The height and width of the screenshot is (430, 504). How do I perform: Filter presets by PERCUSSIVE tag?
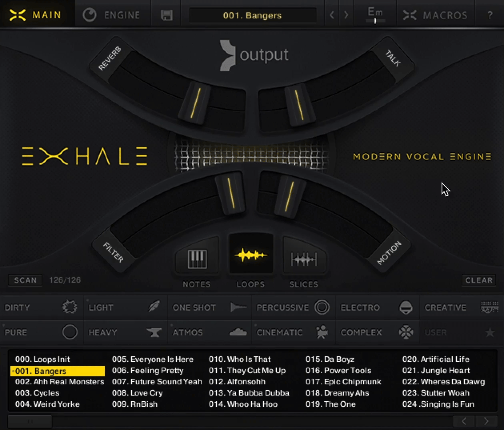pos(294,307)
